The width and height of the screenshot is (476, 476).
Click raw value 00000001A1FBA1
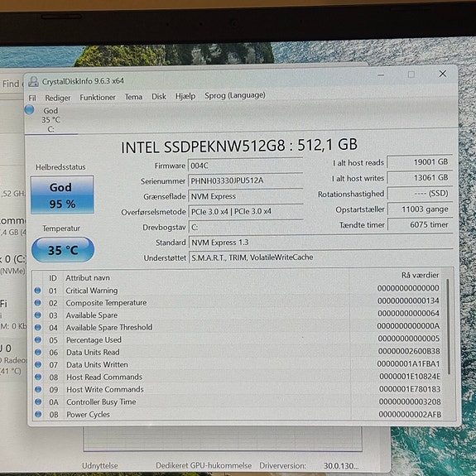point(408,363)
